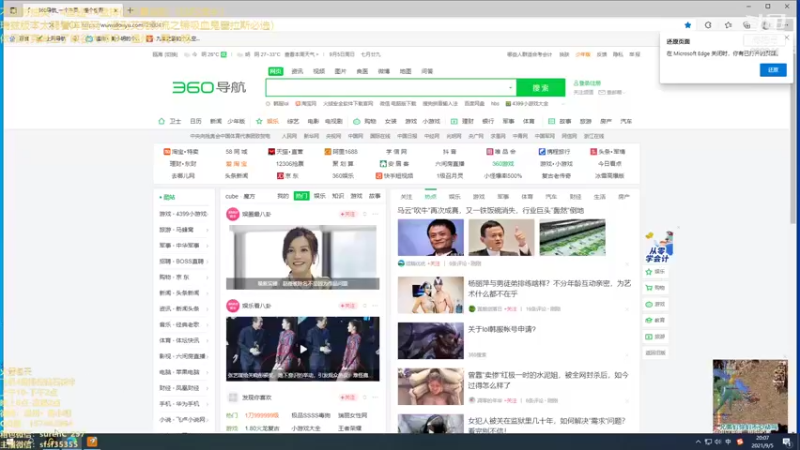Image resolution: width=800 pixels, height=450 pixels.
Task: Open the more options dots on 发现你喜欢 card
Action: (x=376, y=397)
